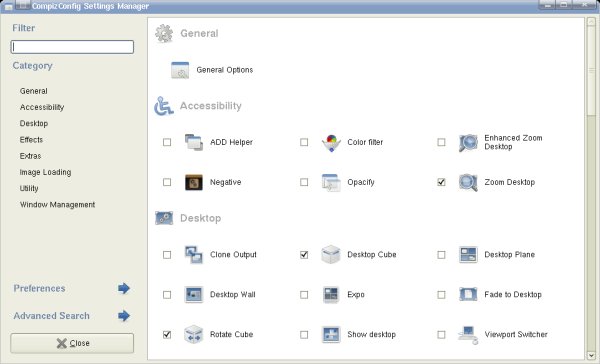Open the Negative plugin icon
This screenshot has width=600, height=364.
pyautogui.click(x=194, y=182)
